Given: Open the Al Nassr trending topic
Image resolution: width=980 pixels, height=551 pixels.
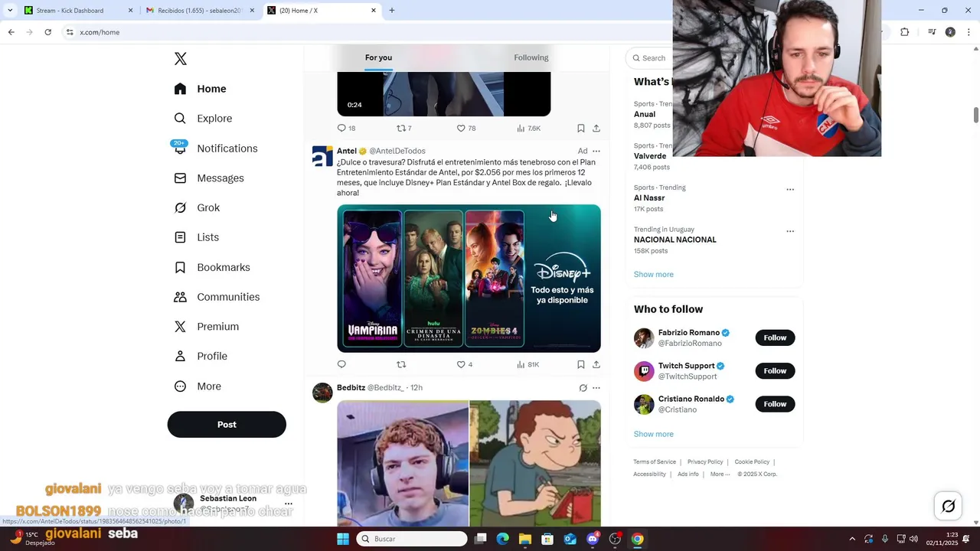Looking at the screenshot, I should 649,198.
